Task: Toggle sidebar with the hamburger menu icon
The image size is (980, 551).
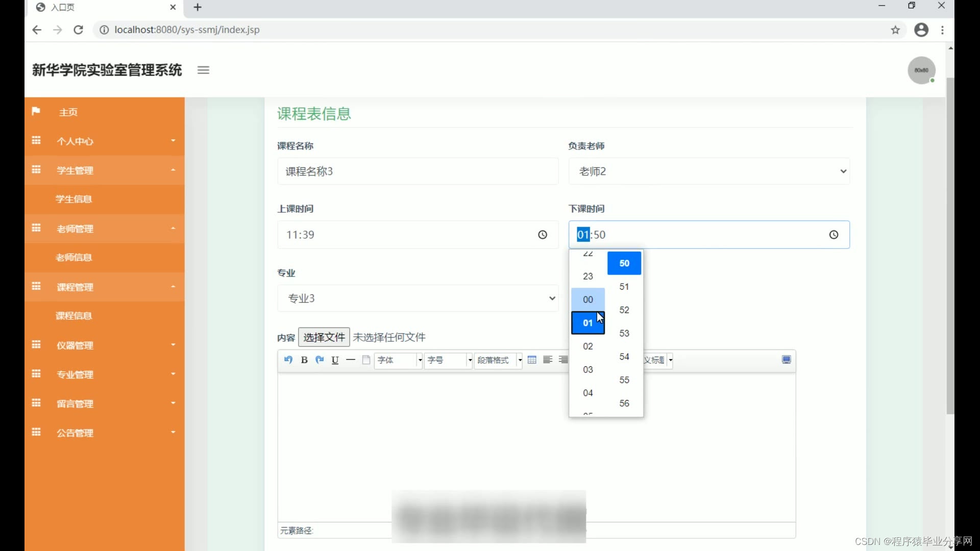Action: coord(203,70)
